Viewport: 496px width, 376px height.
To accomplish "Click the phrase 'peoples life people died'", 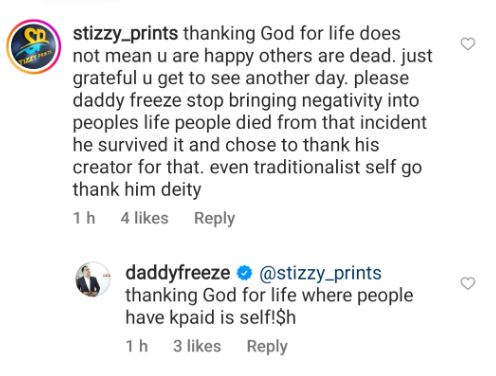I will coord(171,123).
